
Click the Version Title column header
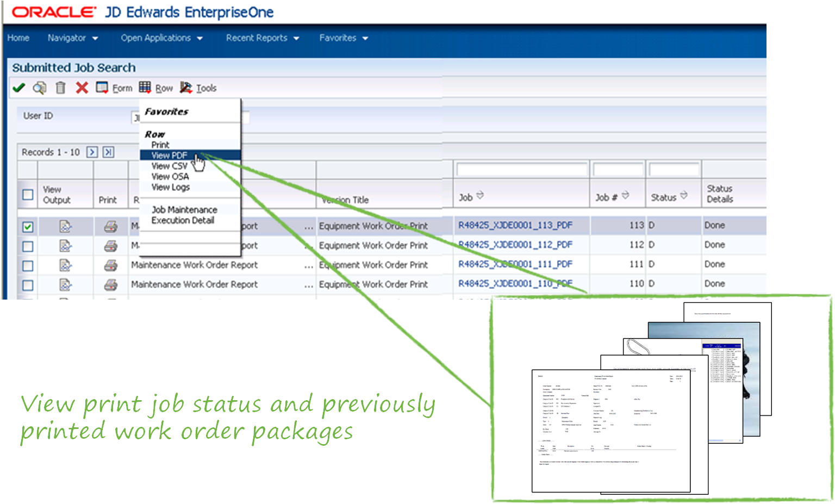345,200
